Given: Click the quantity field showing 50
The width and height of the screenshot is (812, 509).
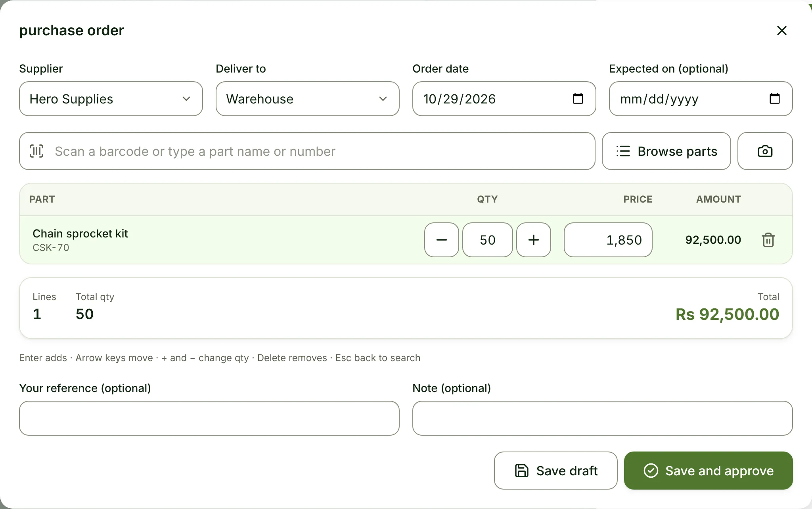Looking at the screenshot, I should pos(488,240).
